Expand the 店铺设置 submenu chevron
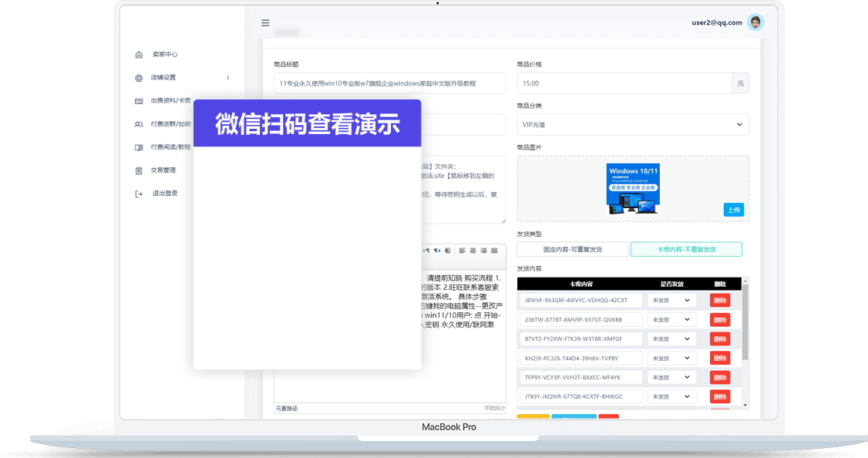Screen dimensions: 868x458 227,78
